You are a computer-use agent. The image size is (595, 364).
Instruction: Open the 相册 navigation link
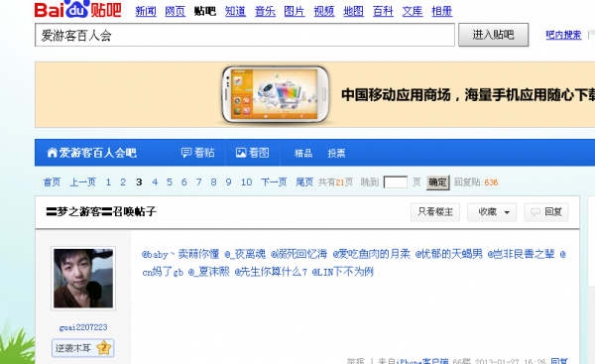(x=442, y=11)
